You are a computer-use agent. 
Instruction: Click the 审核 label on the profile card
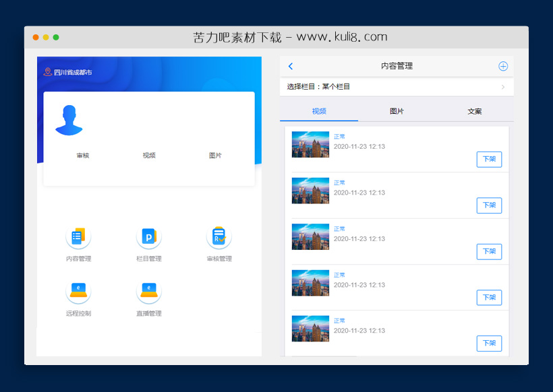pyautogui.click(x=83, y=155)
